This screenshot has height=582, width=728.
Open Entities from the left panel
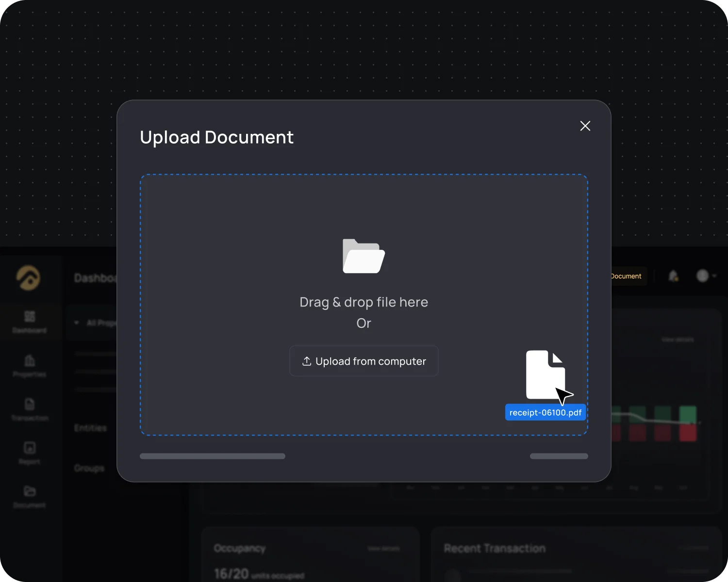(x=90, y=427)
